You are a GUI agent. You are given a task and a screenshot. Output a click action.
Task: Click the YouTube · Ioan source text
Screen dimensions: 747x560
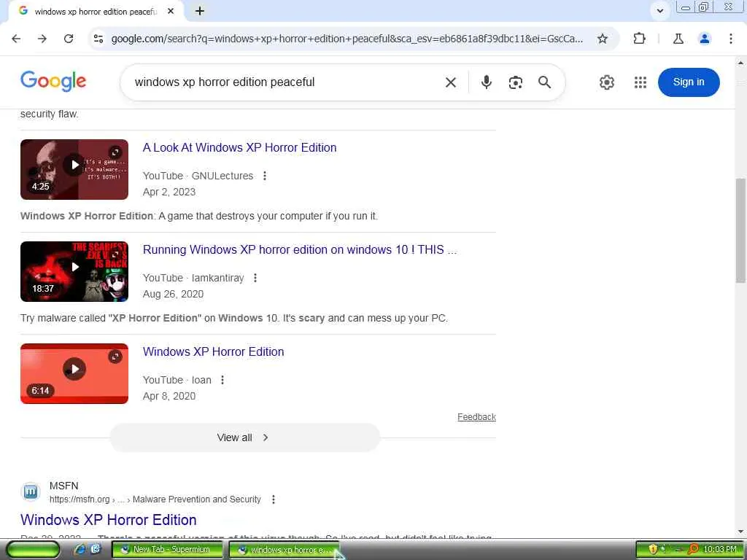(177, 379)
